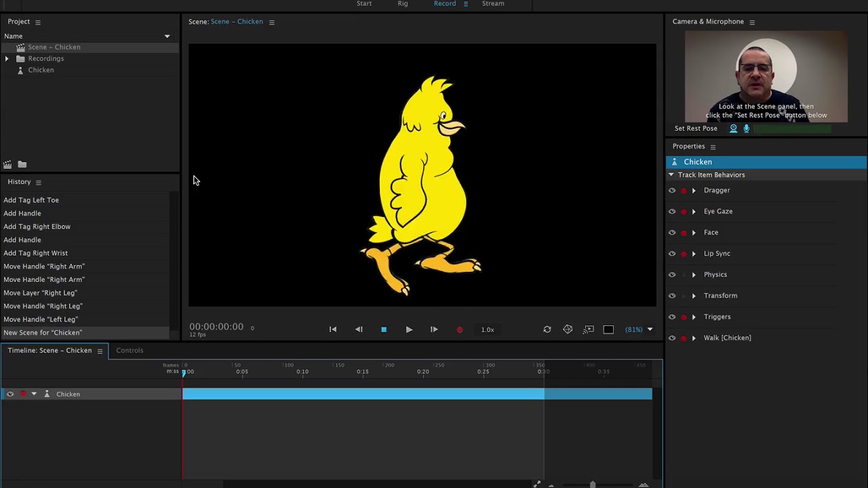Open the Camera & Microphone panel menu

[x=752, y=22]
